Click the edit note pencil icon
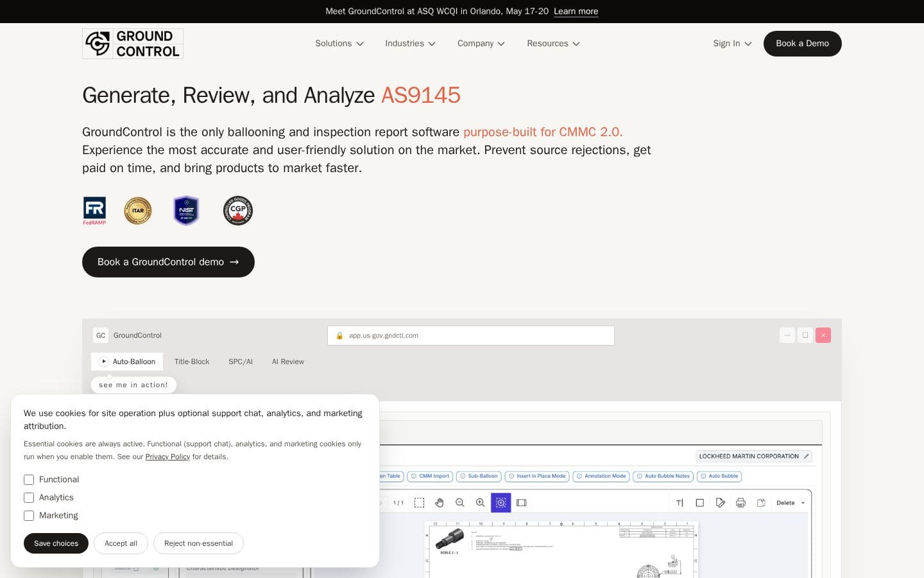 (x=721, y=503)
